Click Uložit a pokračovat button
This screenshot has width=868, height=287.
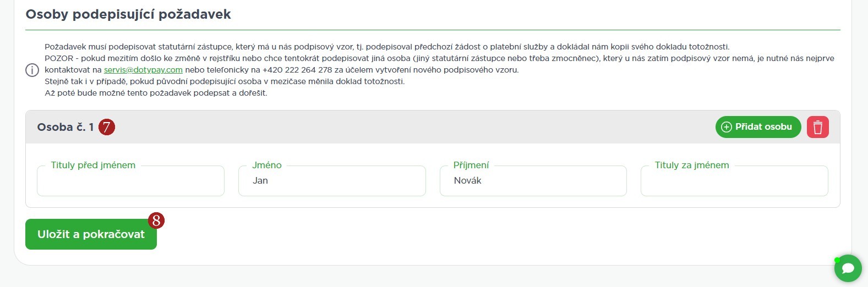[91, 234]
